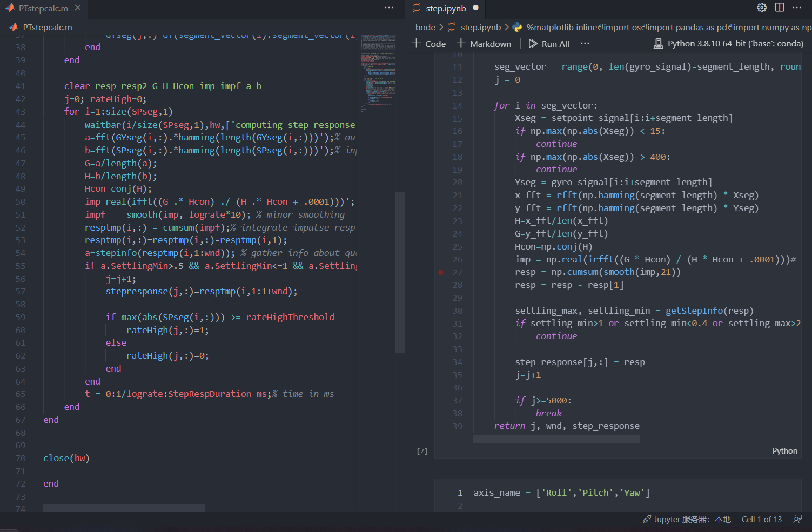812x532 pixels.
Task: Toggle breakpoint on line 27
Action: [441, 272]
